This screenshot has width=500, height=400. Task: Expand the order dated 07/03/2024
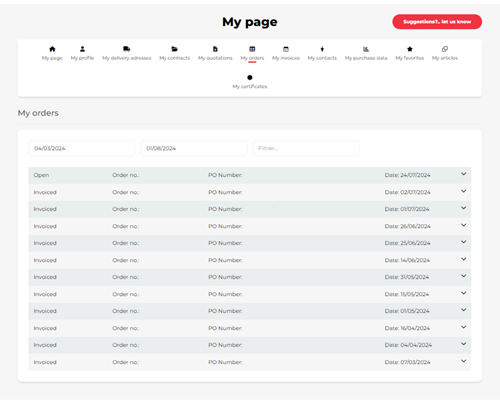pos(463,361)
